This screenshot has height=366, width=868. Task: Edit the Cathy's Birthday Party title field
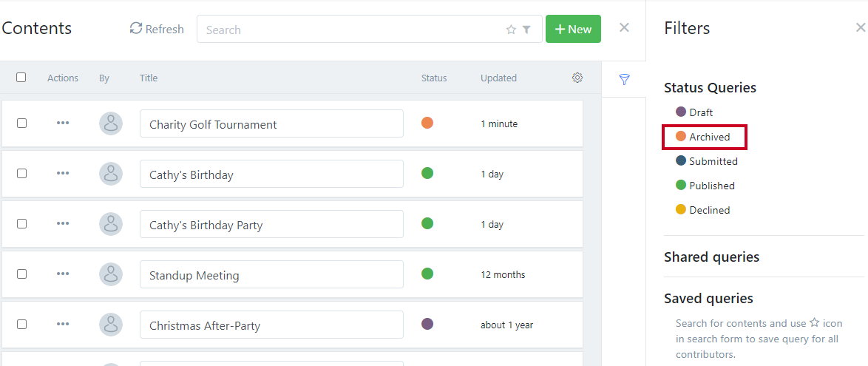tap(271, 224)
